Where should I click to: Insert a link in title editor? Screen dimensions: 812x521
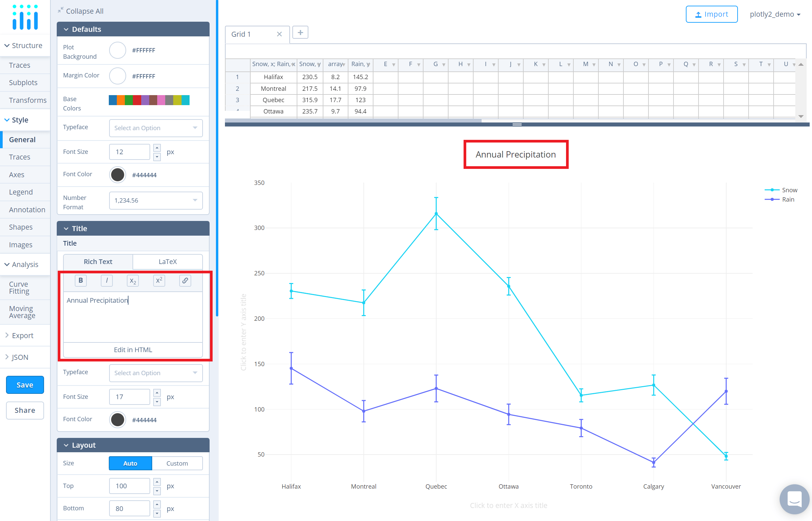185,280
